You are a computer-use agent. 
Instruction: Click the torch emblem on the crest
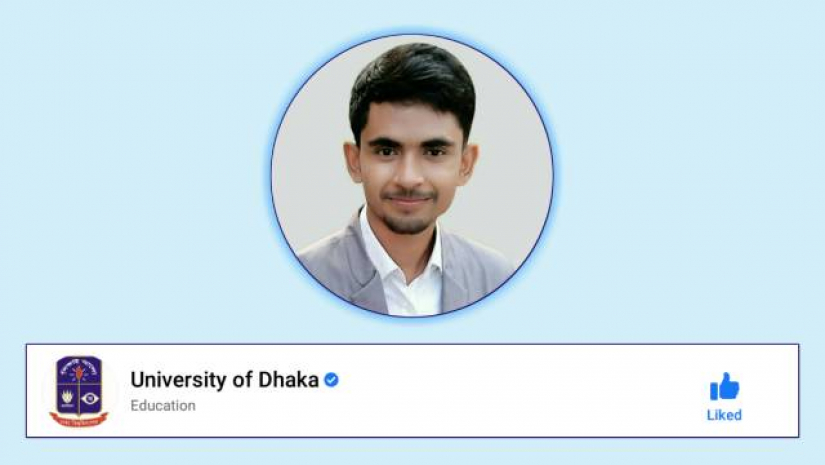click(79, 375)
